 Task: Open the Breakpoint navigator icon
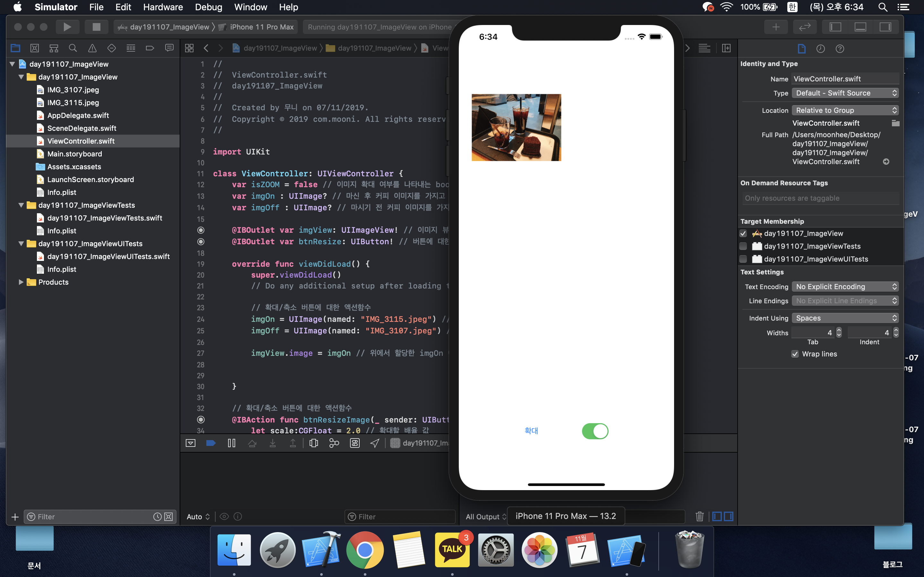(x=150, y=48)
